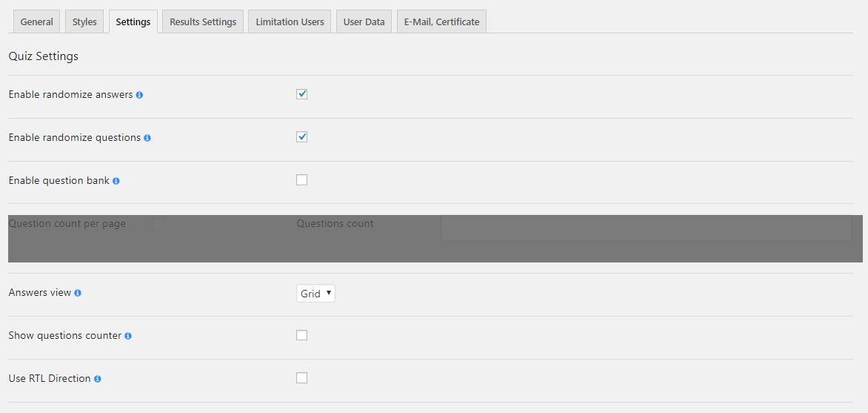The image size is (868, 413).
Task: Open the Limitation Users tab
Action: (290, 22)
